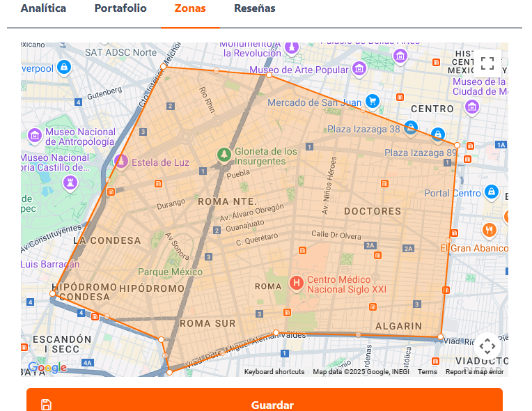
Task: Click the save disk icon on Guardar
Action: pyautogui.click(x=46, y=405)
